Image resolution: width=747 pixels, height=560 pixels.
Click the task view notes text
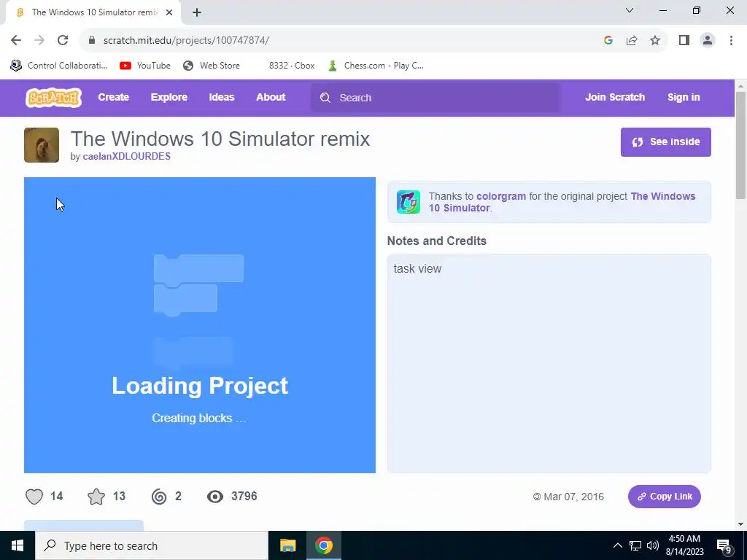(417, 269)
